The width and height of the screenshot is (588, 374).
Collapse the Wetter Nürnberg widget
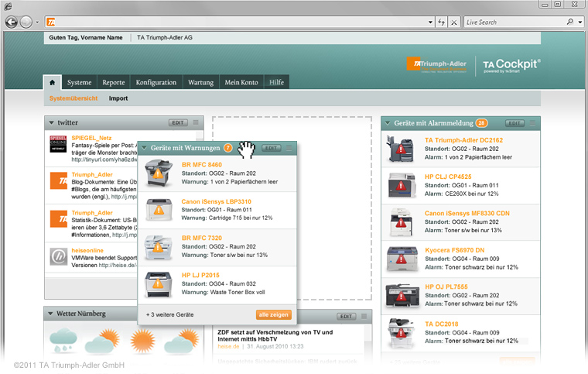point(50,314)
